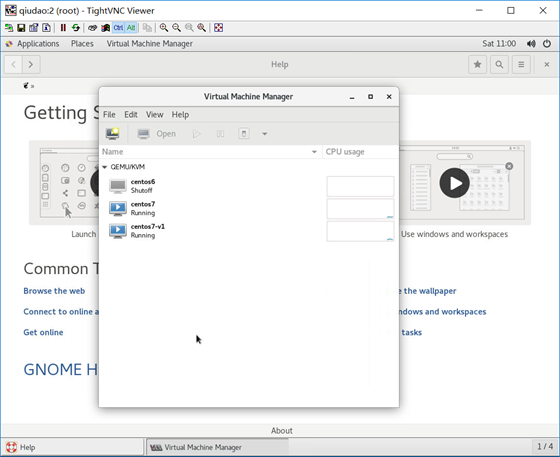Click Virtual Machine Manager taskbar entry
The height and width of the screenshot is (457, 560).
[218, 447]
